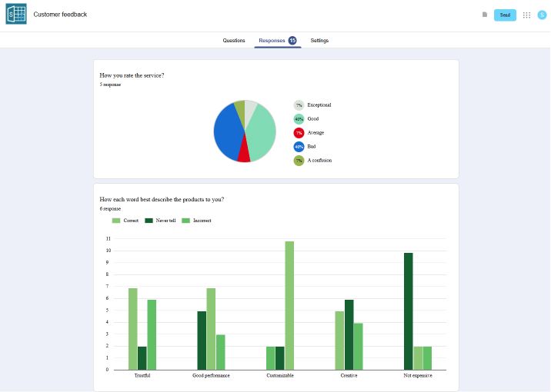The height and width of the screenshot is (392, 551).
Task: Click the spreadsheet app logo
Action: click(16, 14)
